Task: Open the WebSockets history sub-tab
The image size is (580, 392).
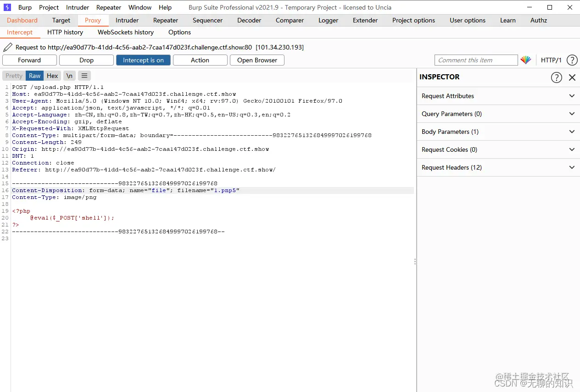Action: tap(126, 32)
